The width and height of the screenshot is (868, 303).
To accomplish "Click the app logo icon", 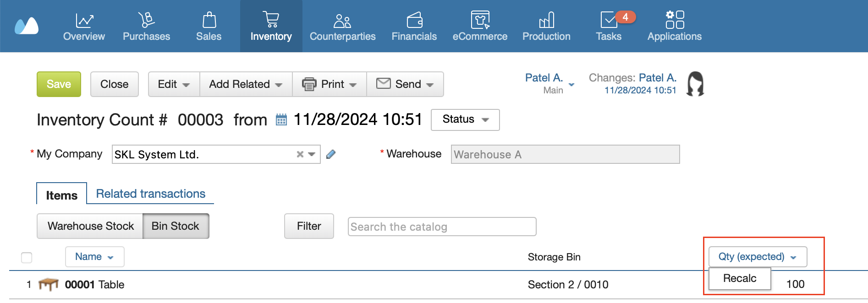I will [x=27, y=26].
